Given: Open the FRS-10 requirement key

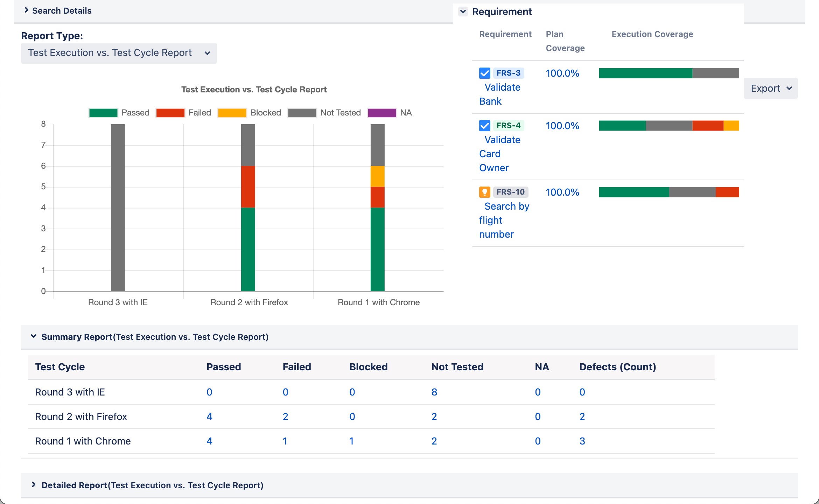Looking at the screenshot, I should click(511, 192).
